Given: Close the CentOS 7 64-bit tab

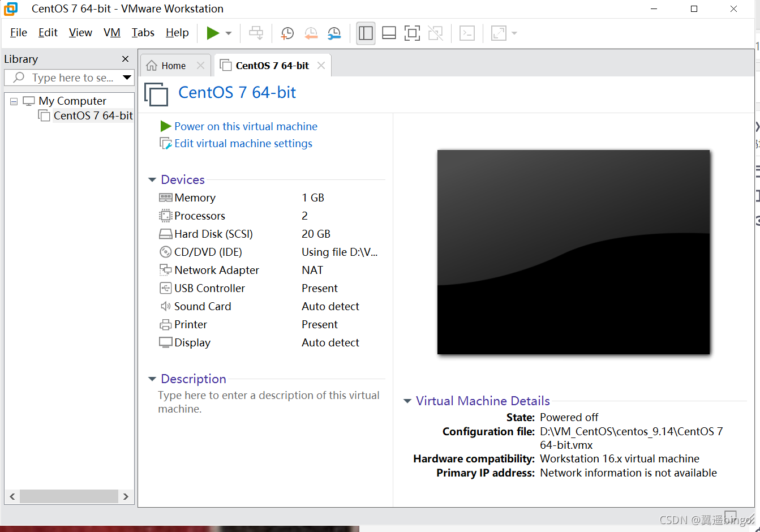Looking at the screenshot, I should point(321,66).
